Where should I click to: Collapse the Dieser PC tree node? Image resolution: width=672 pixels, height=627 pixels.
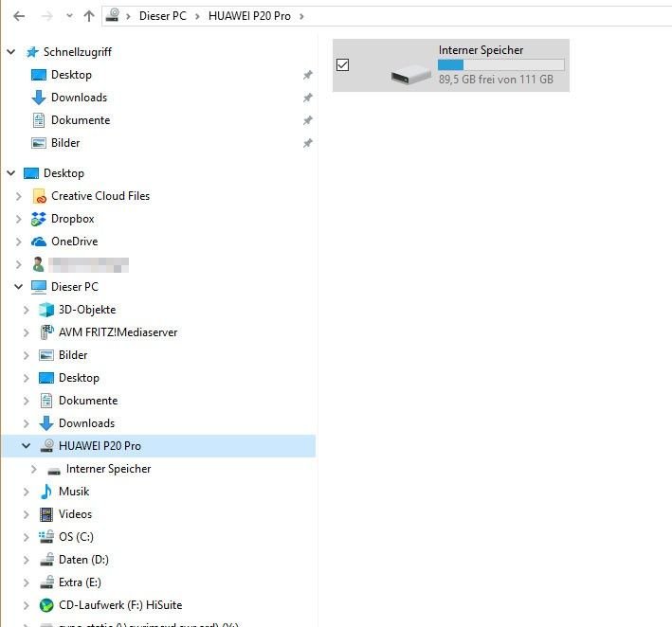point(18,287)
